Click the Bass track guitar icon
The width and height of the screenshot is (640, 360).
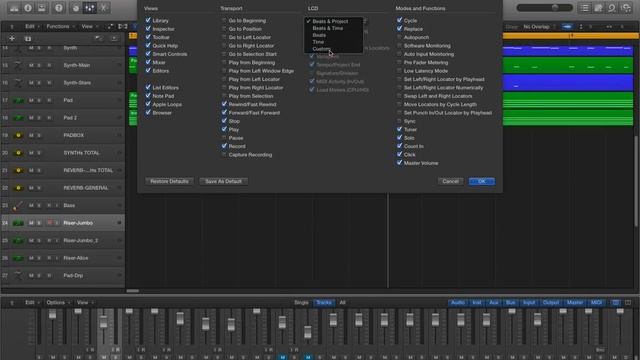point(18,206)
